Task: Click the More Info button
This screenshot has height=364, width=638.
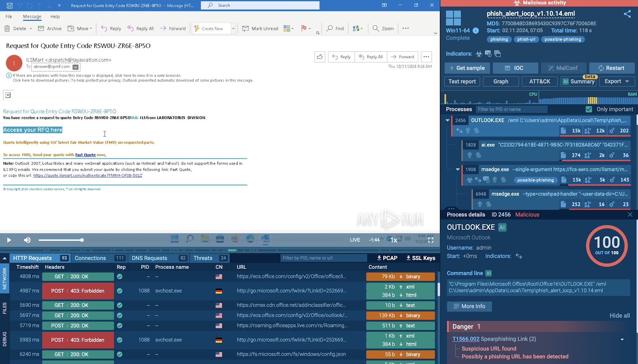Action: tap(469, 306)
